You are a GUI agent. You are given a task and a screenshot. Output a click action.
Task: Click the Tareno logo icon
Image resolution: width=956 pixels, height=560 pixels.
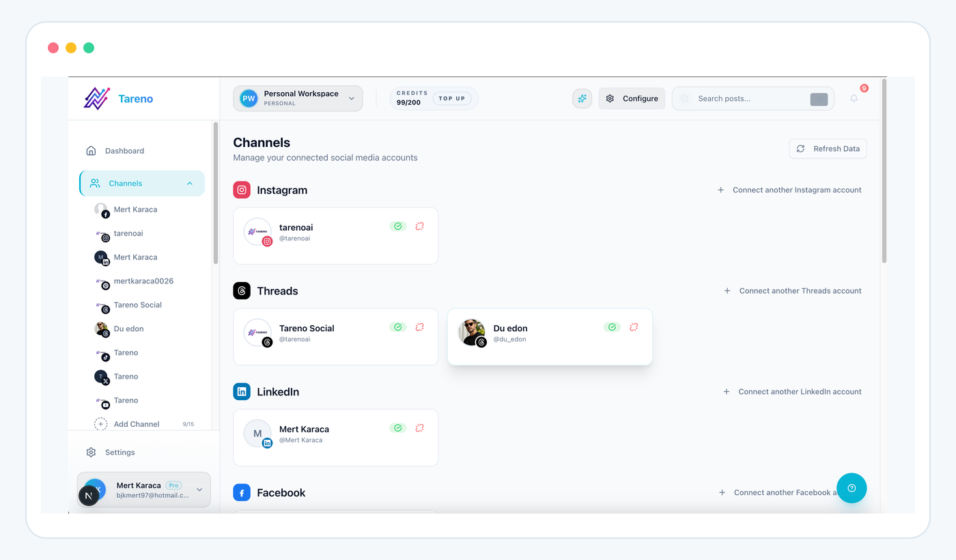click(x=97, y=98)
